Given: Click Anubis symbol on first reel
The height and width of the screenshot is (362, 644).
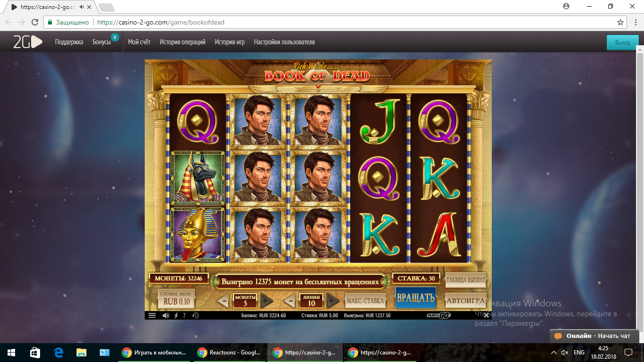Looking at the screenshot, I should tap(198, 178).
